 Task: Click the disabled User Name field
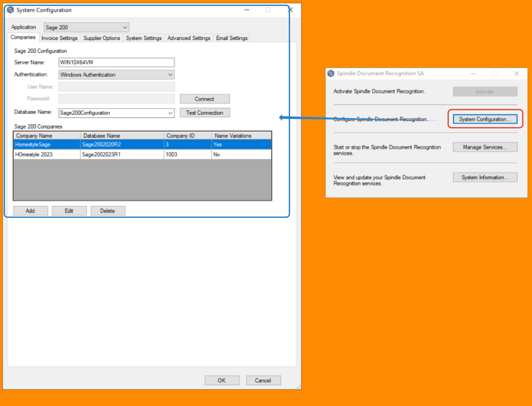click(x=116, y=87)
